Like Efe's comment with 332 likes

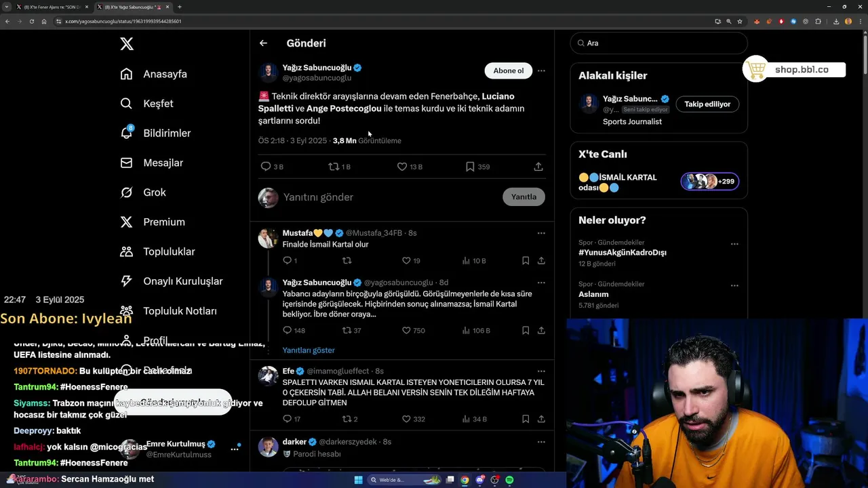pyautogui.click(x=406, y=420)
